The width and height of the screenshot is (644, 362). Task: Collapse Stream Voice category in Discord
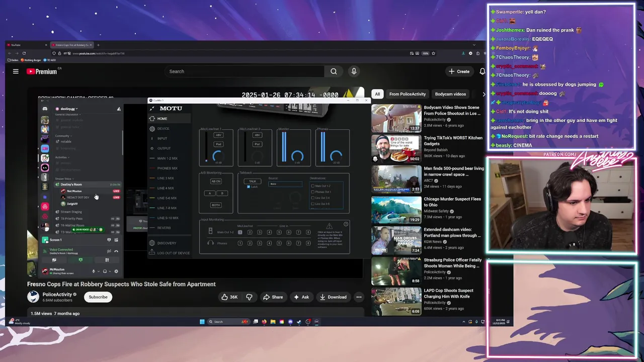coord(63,178)
